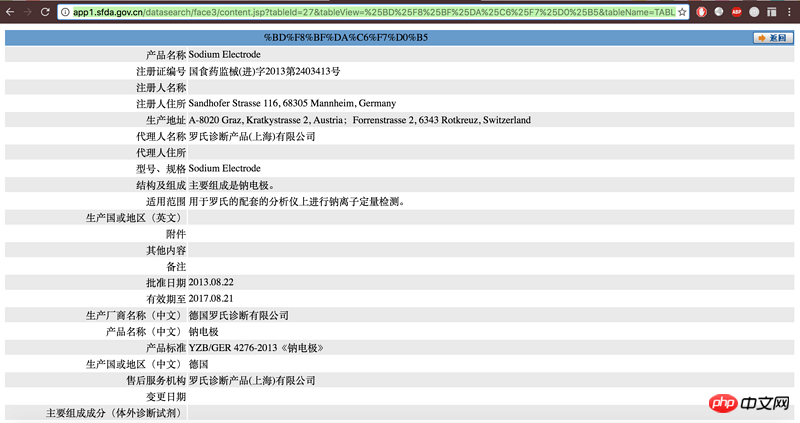
Task: Click the 产品名称 label in first row
Action: click(166, 55)
